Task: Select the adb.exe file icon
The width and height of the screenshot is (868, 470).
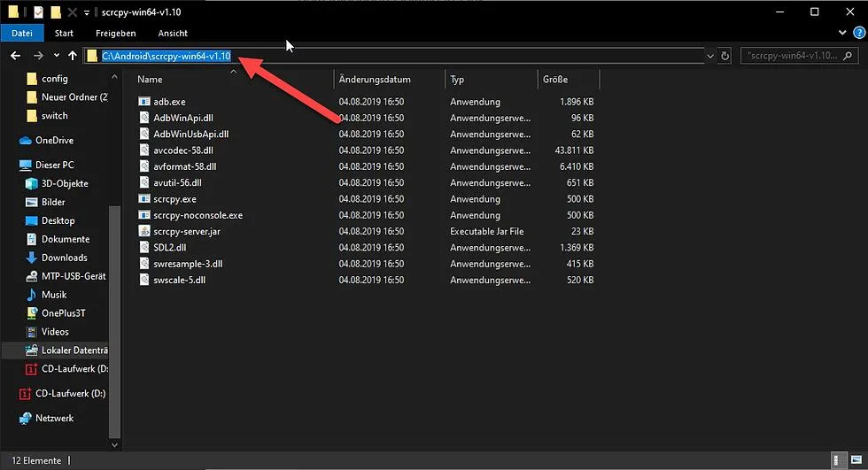Action: click(143, 102)
